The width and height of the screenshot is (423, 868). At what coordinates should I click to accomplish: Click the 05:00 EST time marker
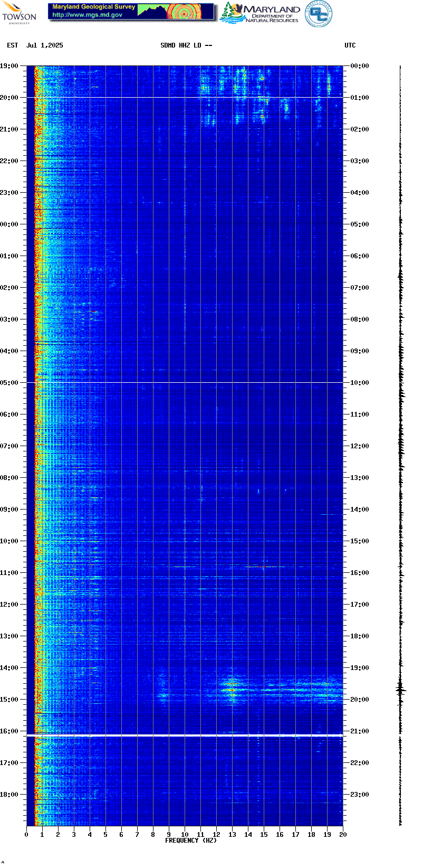tap(9, 383)
